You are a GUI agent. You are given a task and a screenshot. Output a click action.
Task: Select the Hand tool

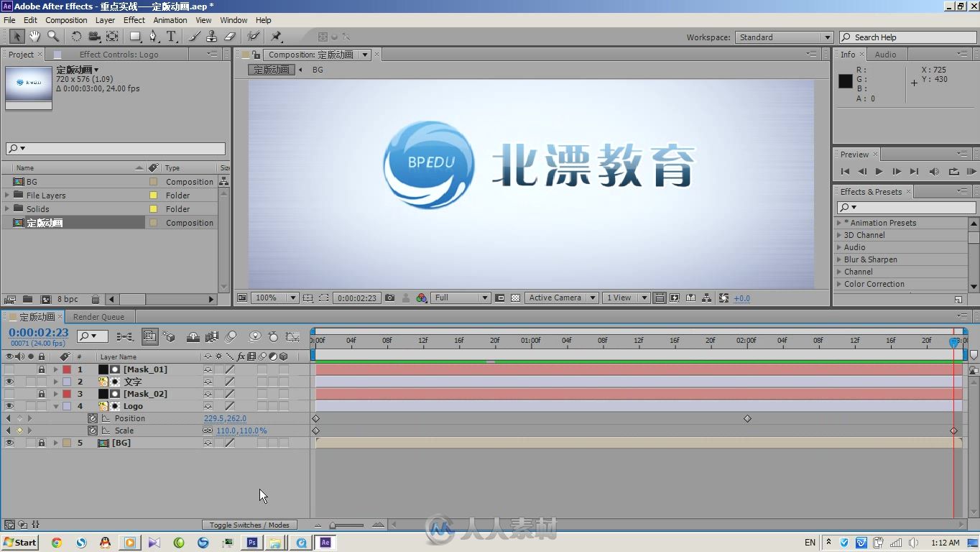[34, 37]
